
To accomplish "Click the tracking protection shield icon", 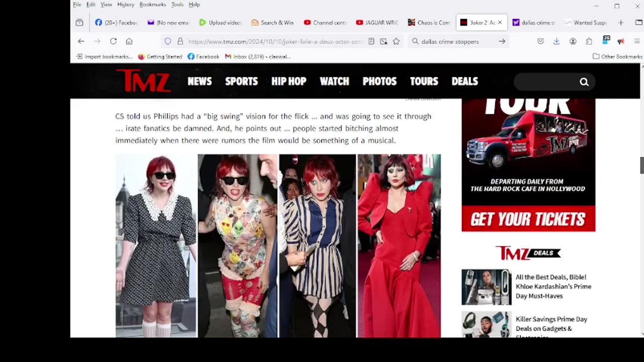I will tap(168, 41).
